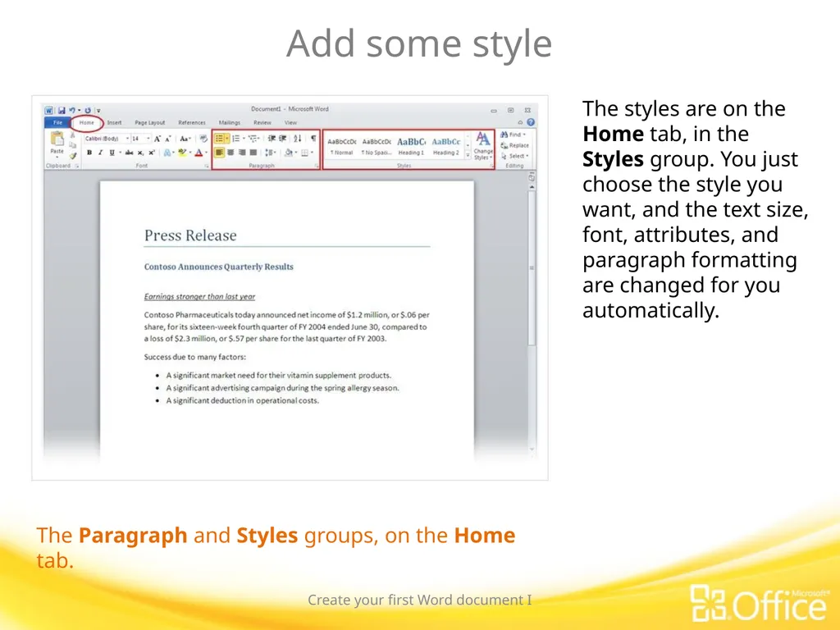Click the Borders icon
The image size is (840, 630).
pyautogui.click(x=304, y=153)
